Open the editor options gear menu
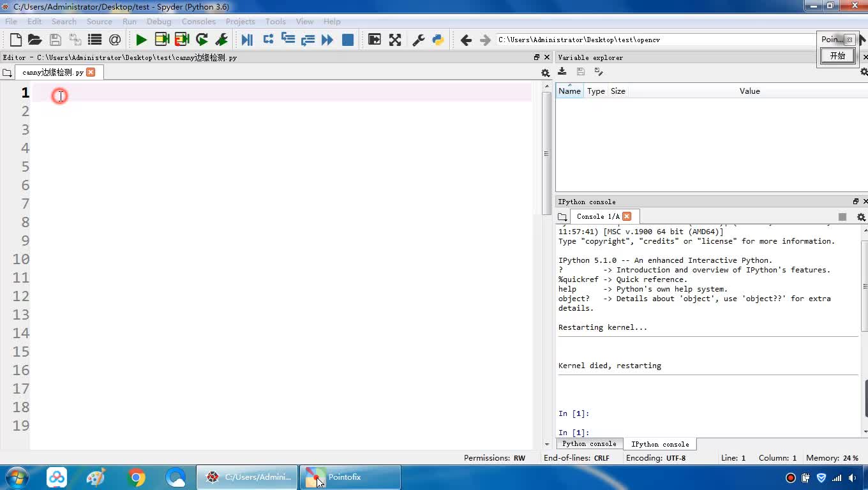Screen dimensions: 868x490 (545, 73)
